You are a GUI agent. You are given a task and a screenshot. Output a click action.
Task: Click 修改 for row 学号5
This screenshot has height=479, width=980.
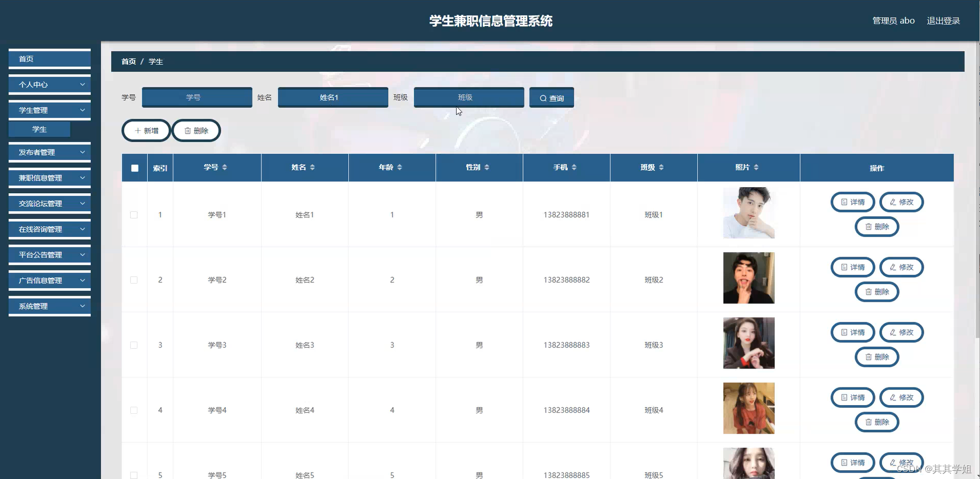(901, 463)
